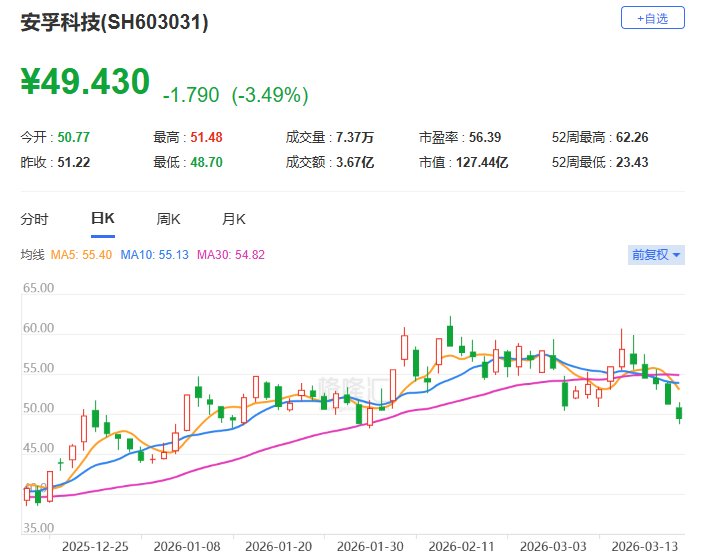Screen dimensions: 705x557
Task: Click the 2026-02-11 date axis label
Action: pos(461,547)
